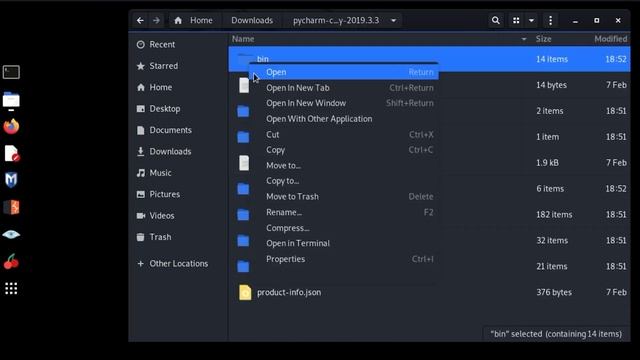Viewport: 640px width, 360px height.
Task: Sort by the Name column header
Action: pyautogui.click(x=243, y=39)
